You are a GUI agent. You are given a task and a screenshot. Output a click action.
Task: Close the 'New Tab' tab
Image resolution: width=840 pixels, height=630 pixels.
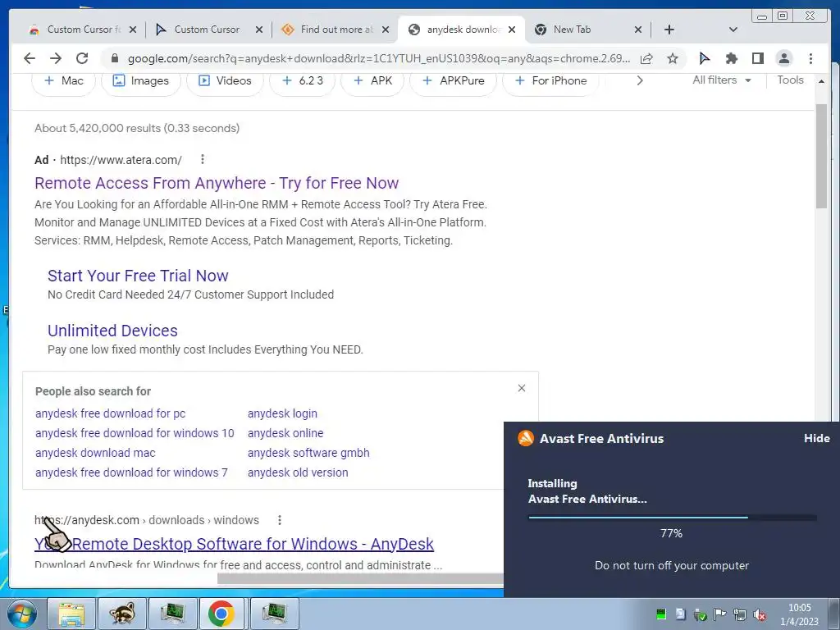tap(638, 30)
